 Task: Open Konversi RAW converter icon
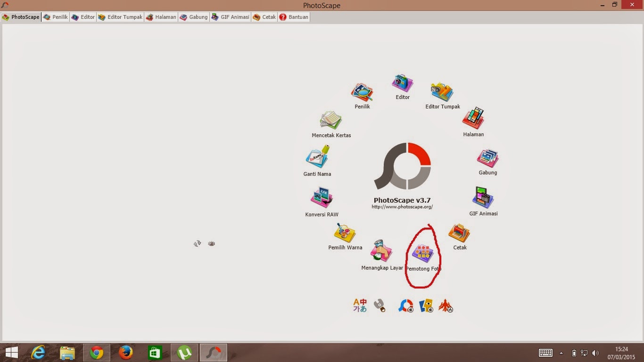click(322, 198)
